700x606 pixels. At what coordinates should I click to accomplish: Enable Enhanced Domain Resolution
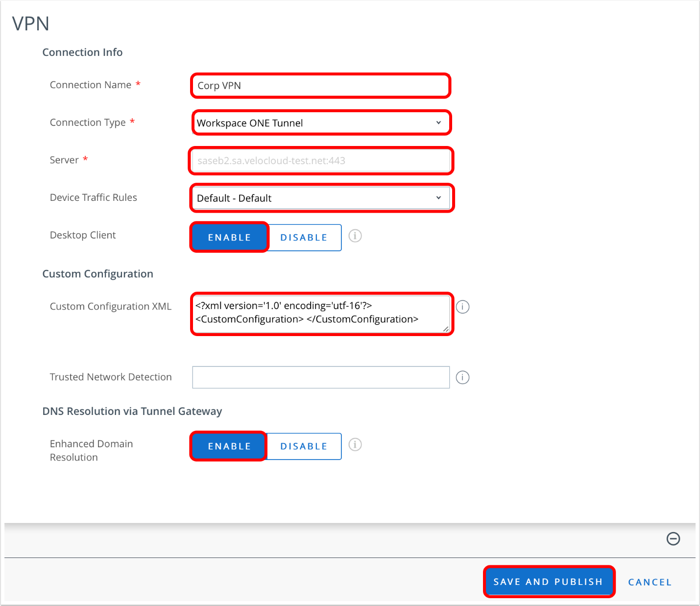pos(229,446)
